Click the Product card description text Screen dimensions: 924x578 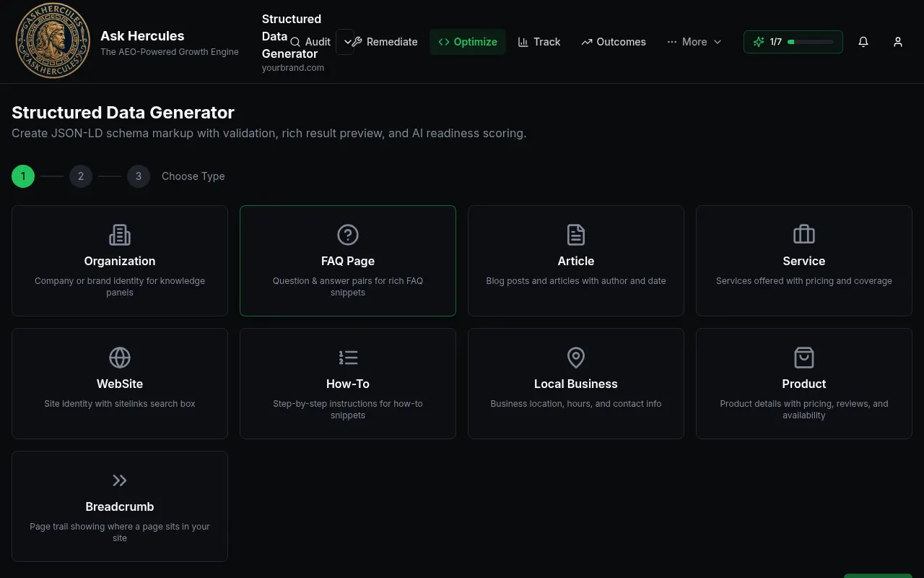[x=804, y=410]
